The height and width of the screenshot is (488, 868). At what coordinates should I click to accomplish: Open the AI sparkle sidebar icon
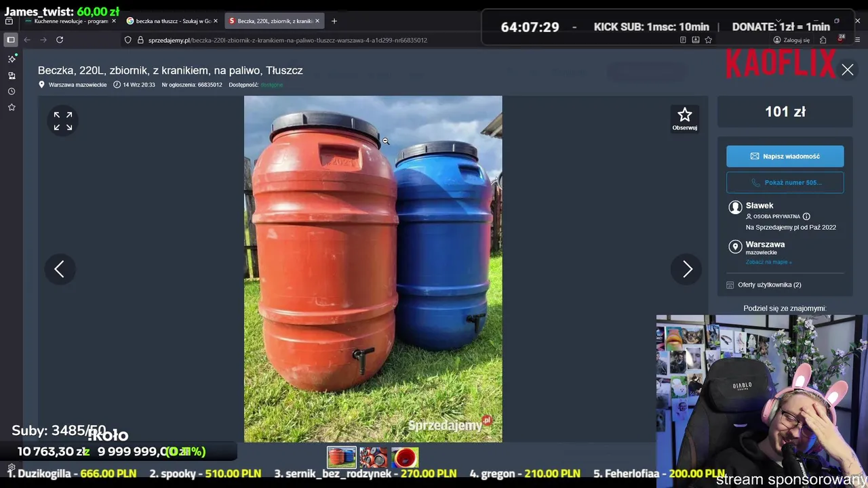click(x=12, y=59)
